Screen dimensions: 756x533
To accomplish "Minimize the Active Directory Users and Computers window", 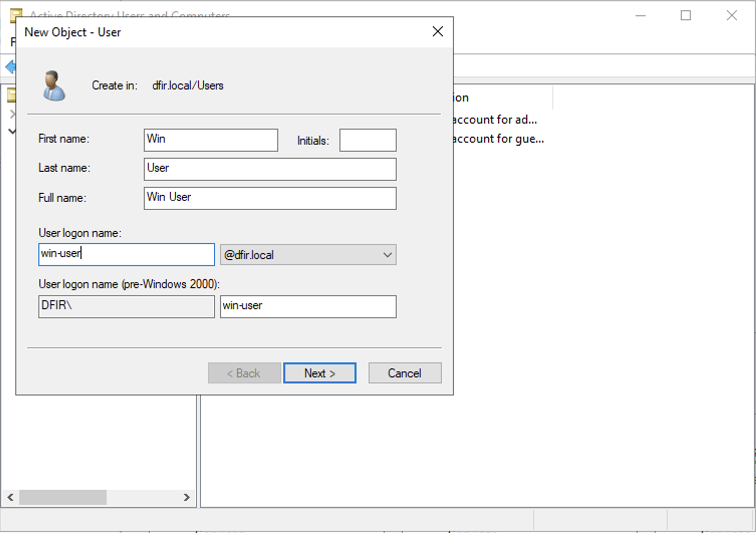I will tap(640, 16).
